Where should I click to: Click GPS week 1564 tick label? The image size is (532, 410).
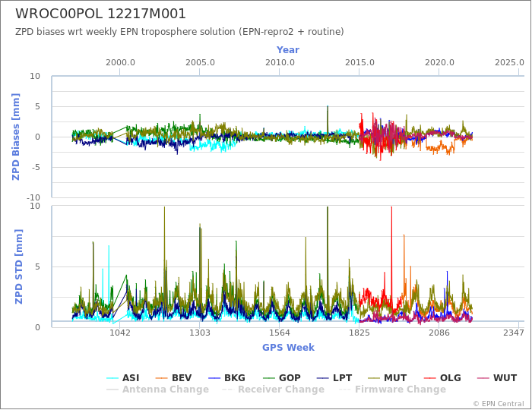pyautogui.click(x=280, y=333)
